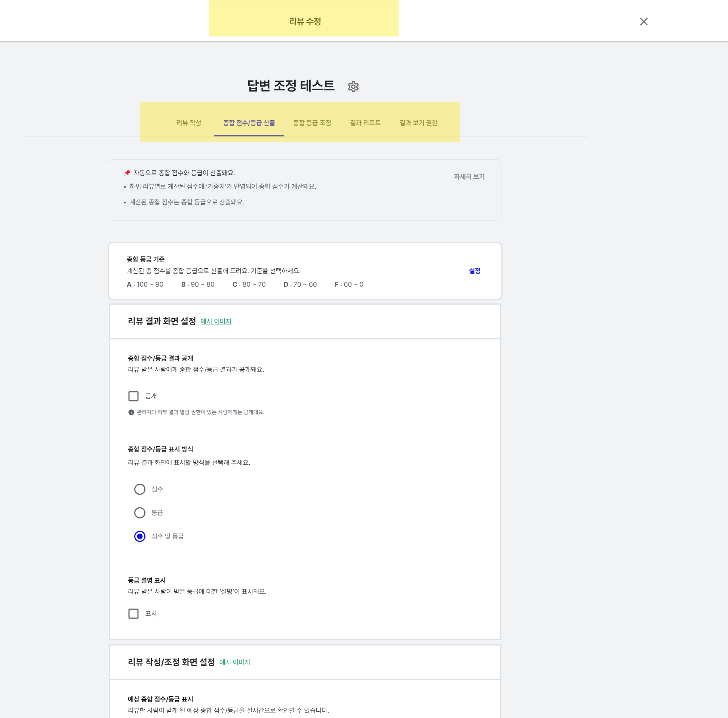Image resolution: width=728 pixels, height=718 pixels.
Task: Open 예시 이미지 link for 리뷰 결과 화면
Action: [215, 321]
